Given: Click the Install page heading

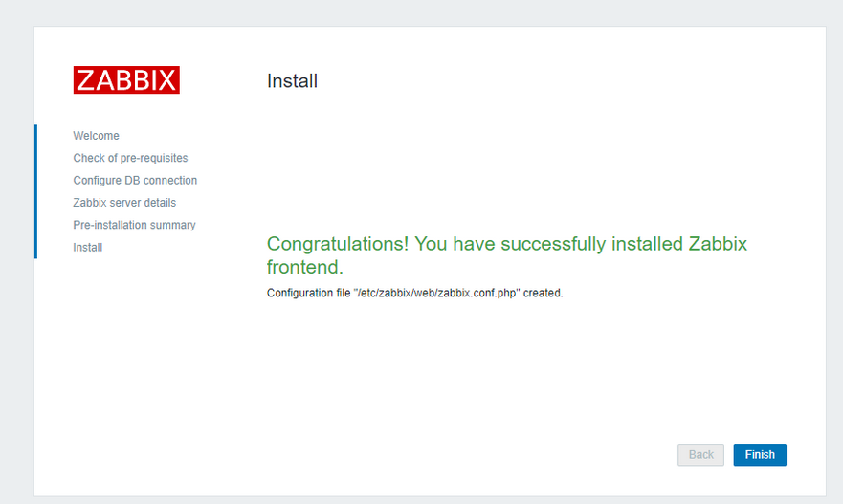Looking at the screenshot, I should 292,81.
